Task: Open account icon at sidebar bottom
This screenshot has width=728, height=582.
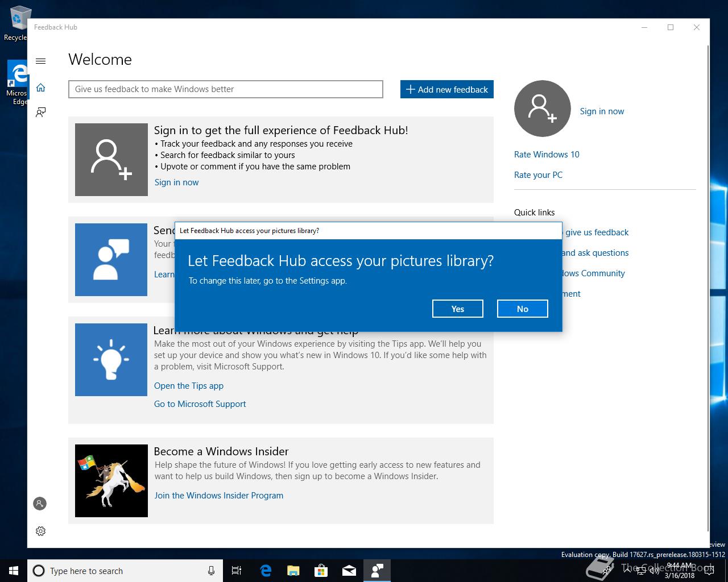Action: click(x=40, y=504)
